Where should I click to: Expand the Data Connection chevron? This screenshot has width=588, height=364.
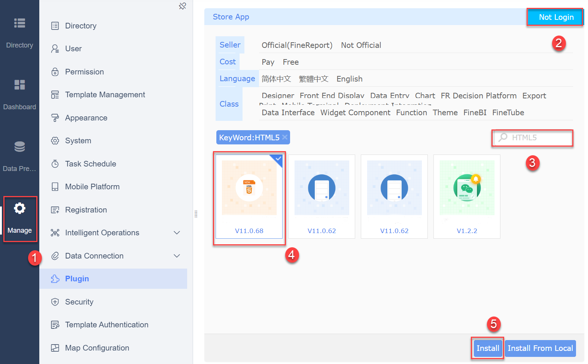pos(177,256)
